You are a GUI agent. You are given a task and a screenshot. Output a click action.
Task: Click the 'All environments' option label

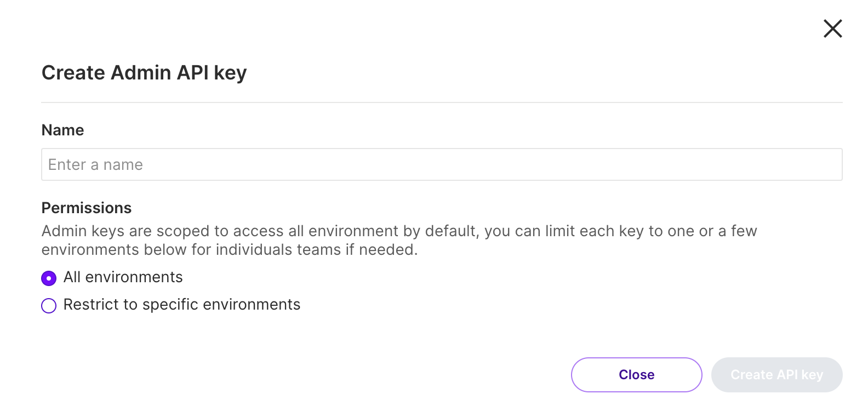123,277
